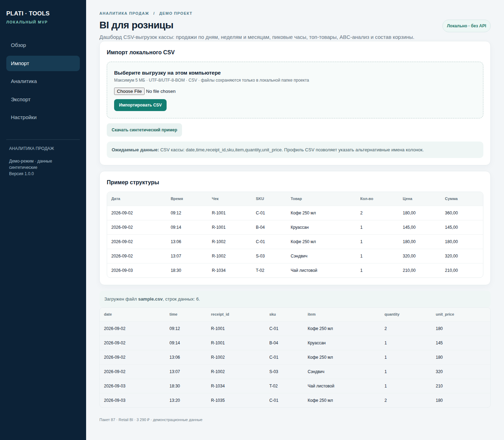Click the Импорт локального CSV heading
This screenshot has height=440, width=504.
(141, 52)
